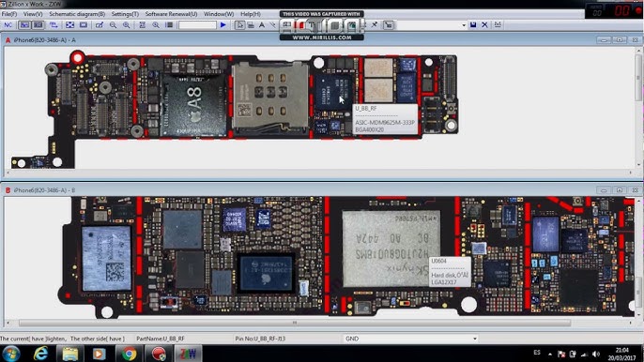Open the GND net dropdown in status bar

(475, 339)
